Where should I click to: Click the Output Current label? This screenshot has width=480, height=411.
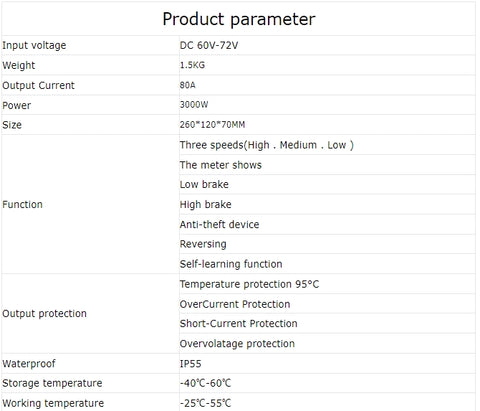(x=38, y=85)
